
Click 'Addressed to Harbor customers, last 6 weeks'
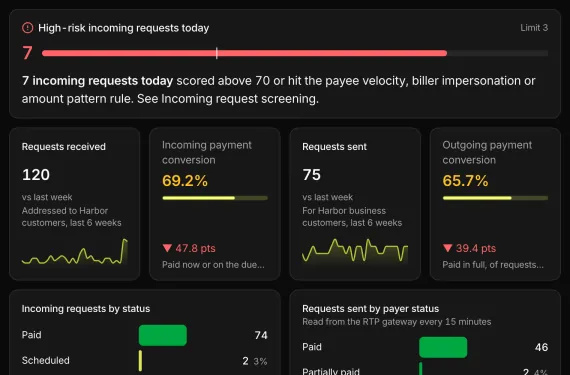point(72,217)
